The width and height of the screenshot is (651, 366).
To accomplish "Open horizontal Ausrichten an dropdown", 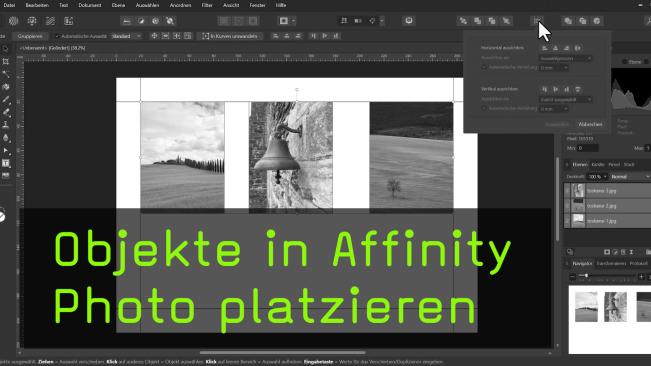I will (565, 59).
